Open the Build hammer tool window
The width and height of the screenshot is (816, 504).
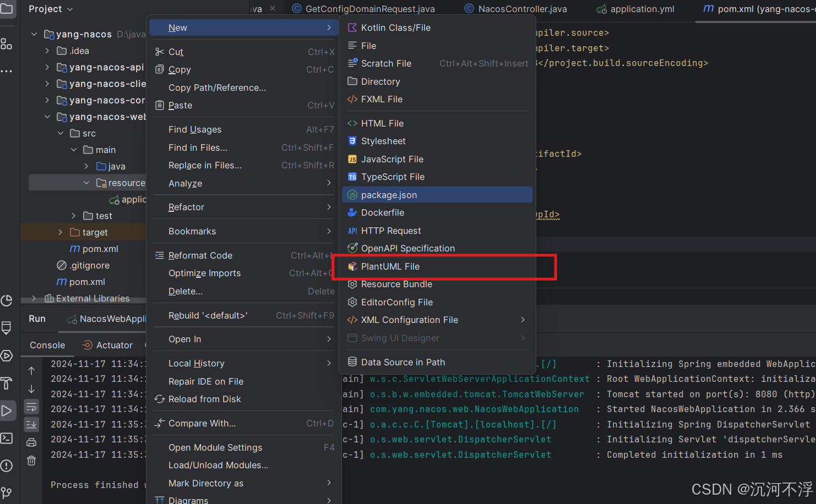[7, 383]
